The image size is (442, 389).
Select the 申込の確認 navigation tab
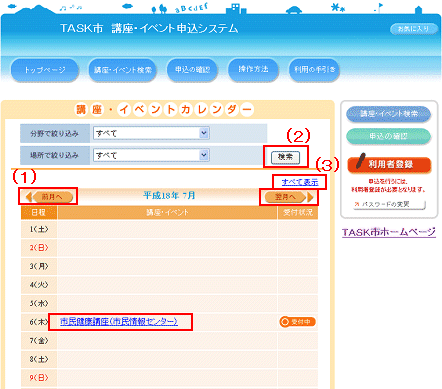(192, 70)
